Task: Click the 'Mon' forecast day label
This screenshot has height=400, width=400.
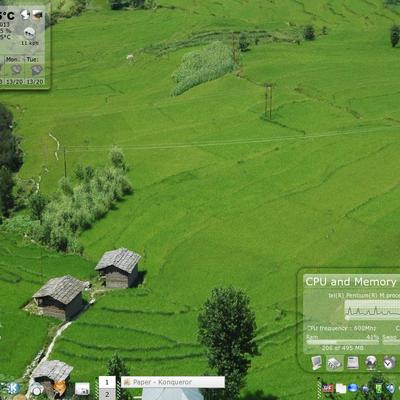Action: pos(12,59)
